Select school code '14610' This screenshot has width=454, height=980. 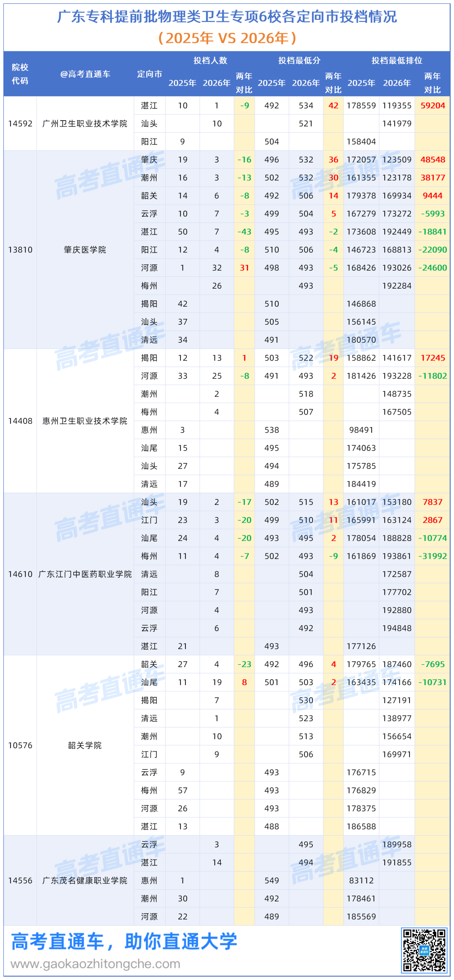[20, 574]
